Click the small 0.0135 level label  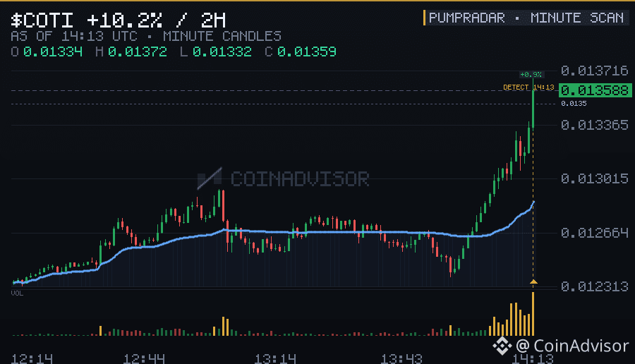click(x=574, y=104)
